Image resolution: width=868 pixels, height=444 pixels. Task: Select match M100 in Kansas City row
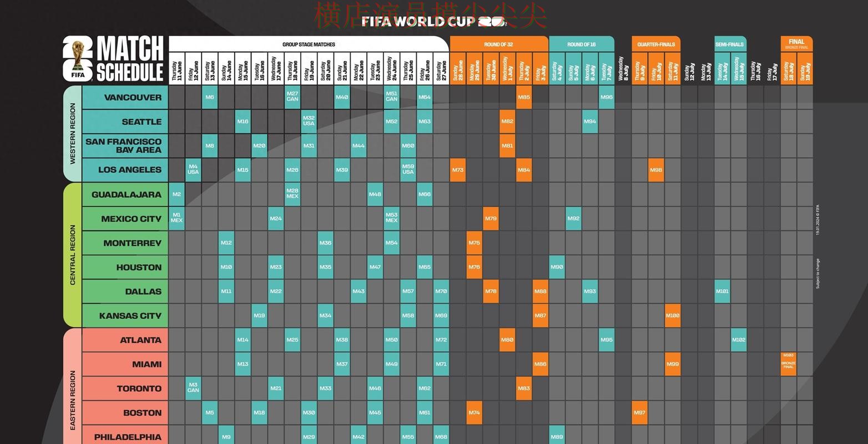click(x=673, y=316)
